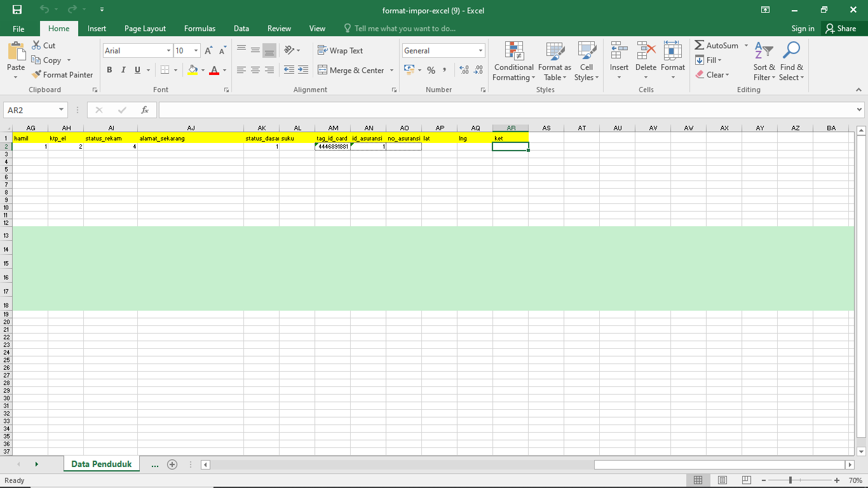
Task: Open the General number format dropdown
Action: click(x=480, y=51)
